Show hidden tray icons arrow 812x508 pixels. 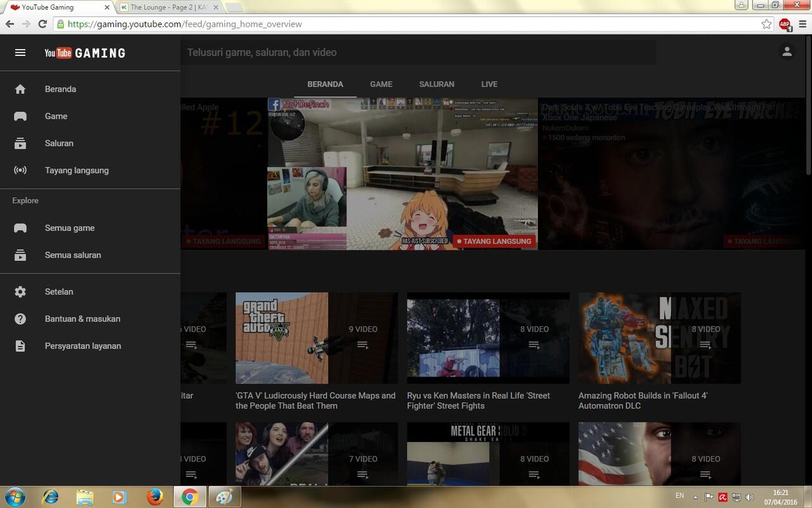point(695,497)
